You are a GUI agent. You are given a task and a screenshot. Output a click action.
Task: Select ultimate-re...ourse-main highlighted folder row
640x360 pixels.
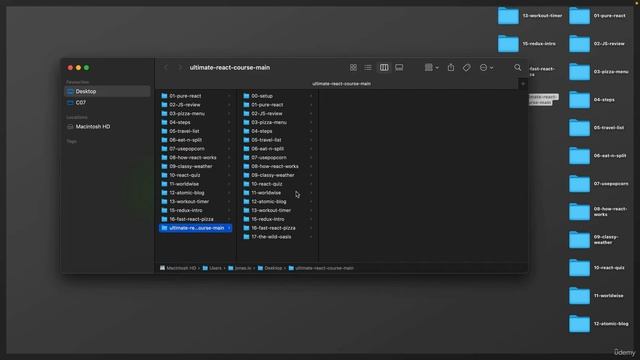pos(196,228)
